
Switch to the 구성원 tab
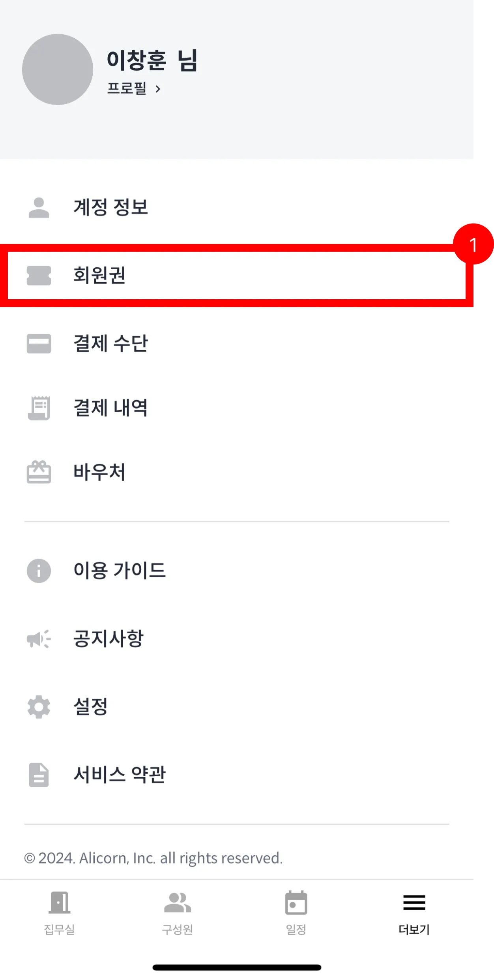coord(178,912)
